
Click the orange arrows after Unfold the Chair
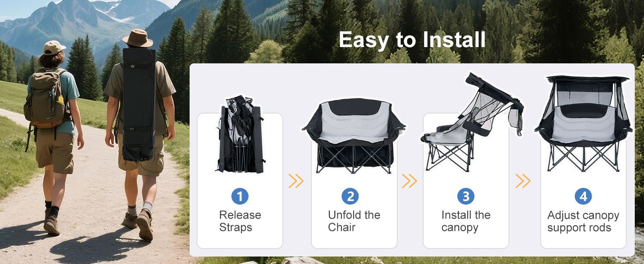tap(410, 181)
